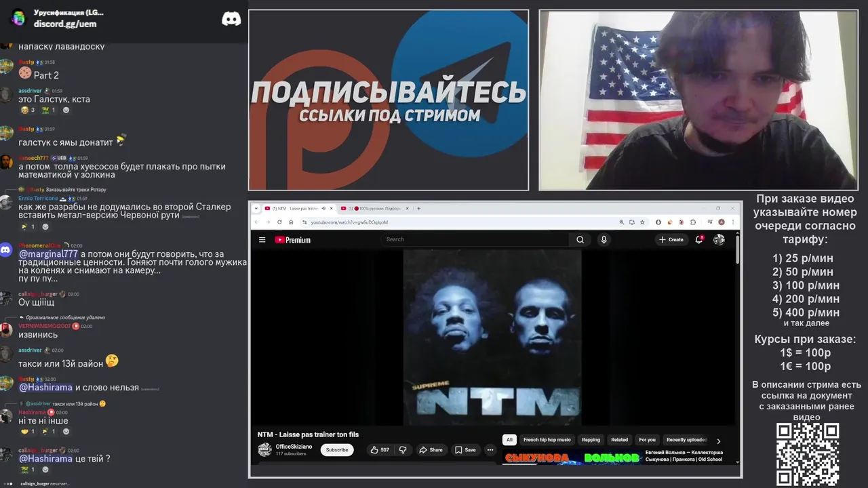Go to YouTube Premium home logo
Image resolution: width=868 pixels, height=488 pixels.
click(292, 239)
